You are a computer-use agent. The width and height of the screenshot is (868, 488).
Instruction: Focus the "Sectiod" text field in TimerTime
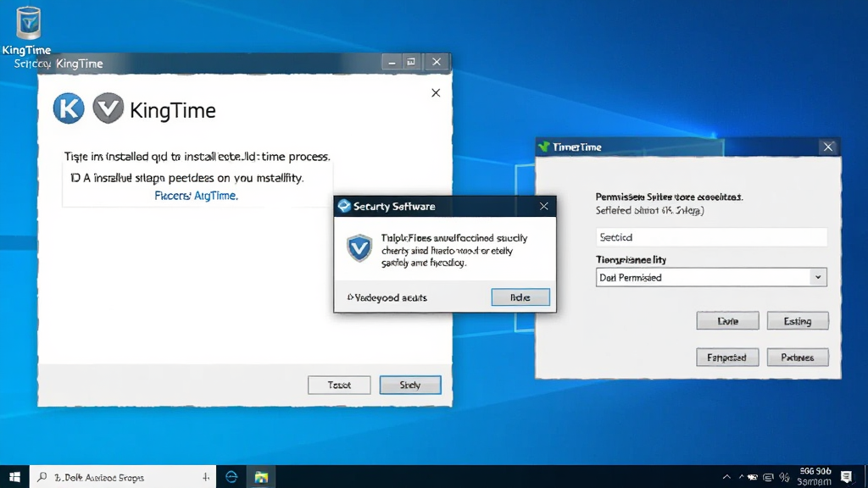click(x=711, y=237)
